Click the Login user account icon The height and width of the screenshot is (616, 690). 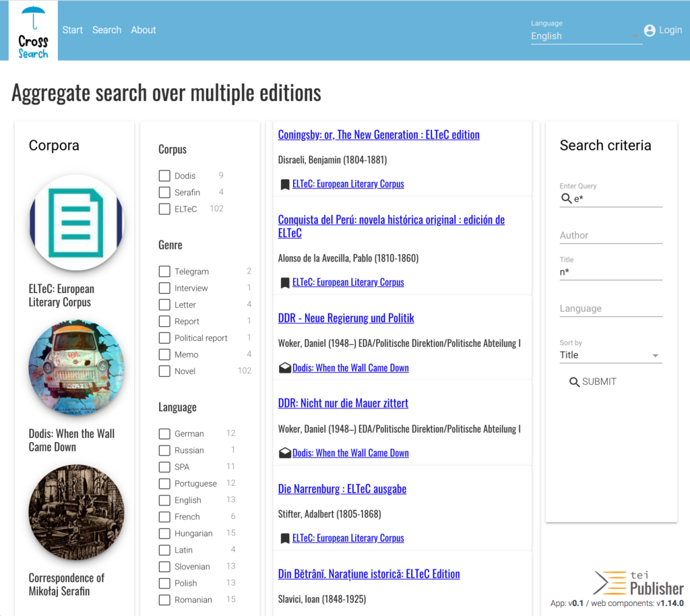(x=650, y=30)
